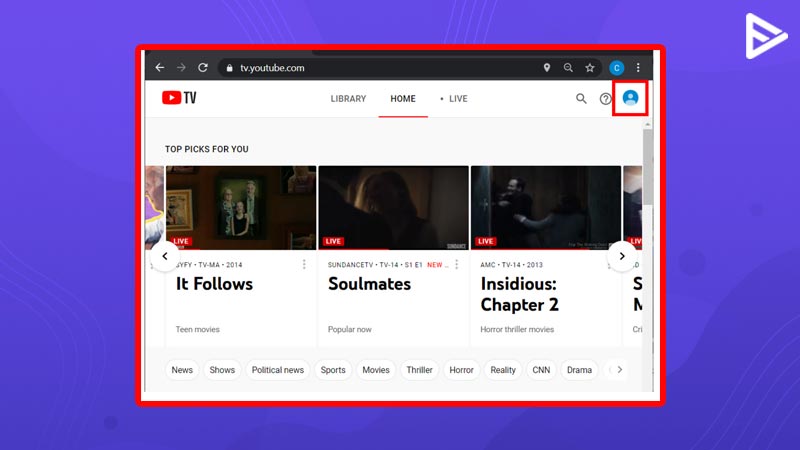Viewport: 800px width, 450px height.
Task: Open It Follows more options menu
Action: (x=304, y=264)
